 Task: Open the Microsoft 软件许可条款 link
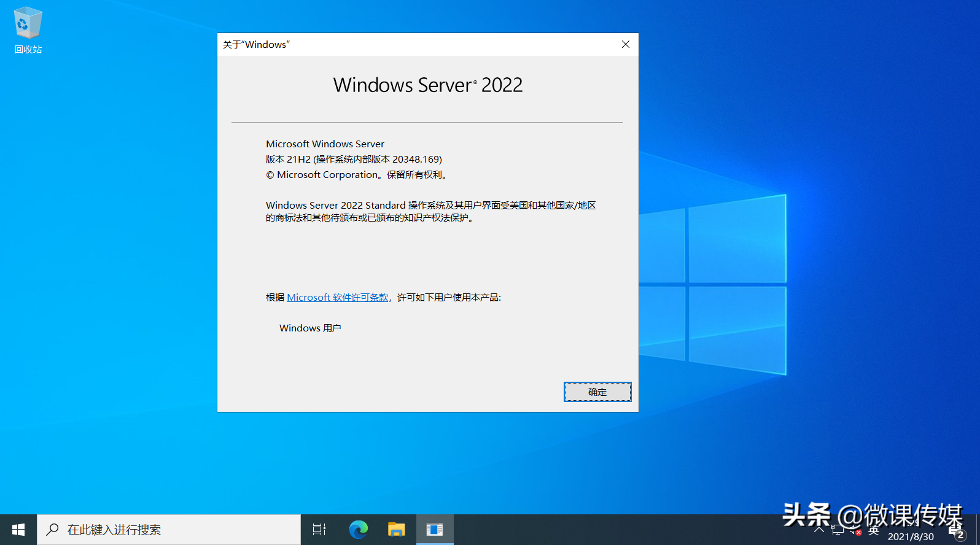[338, 298]
